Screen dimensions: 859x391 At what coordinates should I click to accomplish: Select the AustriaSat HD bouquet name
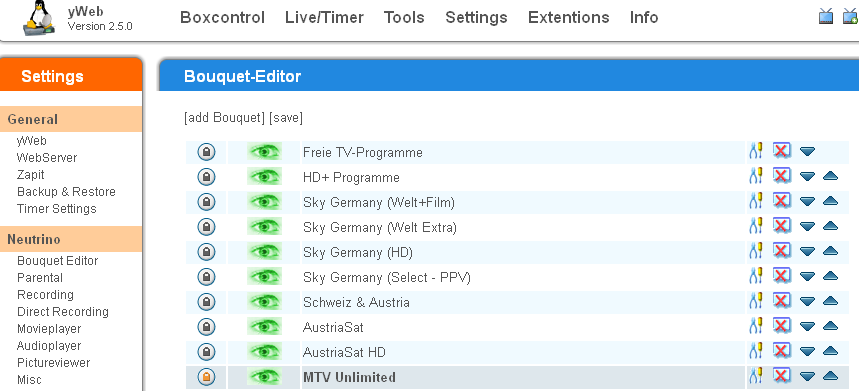[x=344, y=352]
